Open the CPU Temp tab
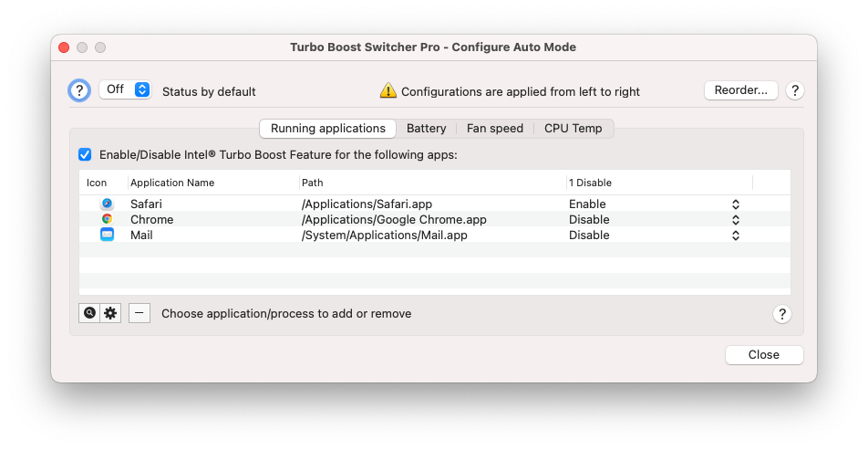This screenshot has width=868, height=450. point(573,129)
